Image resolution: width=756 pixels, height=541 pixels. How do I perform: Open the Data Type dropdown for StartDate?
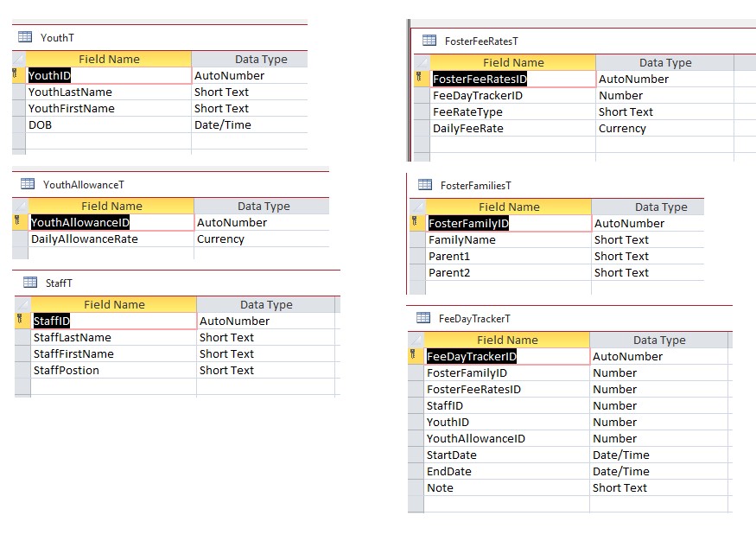726,455
